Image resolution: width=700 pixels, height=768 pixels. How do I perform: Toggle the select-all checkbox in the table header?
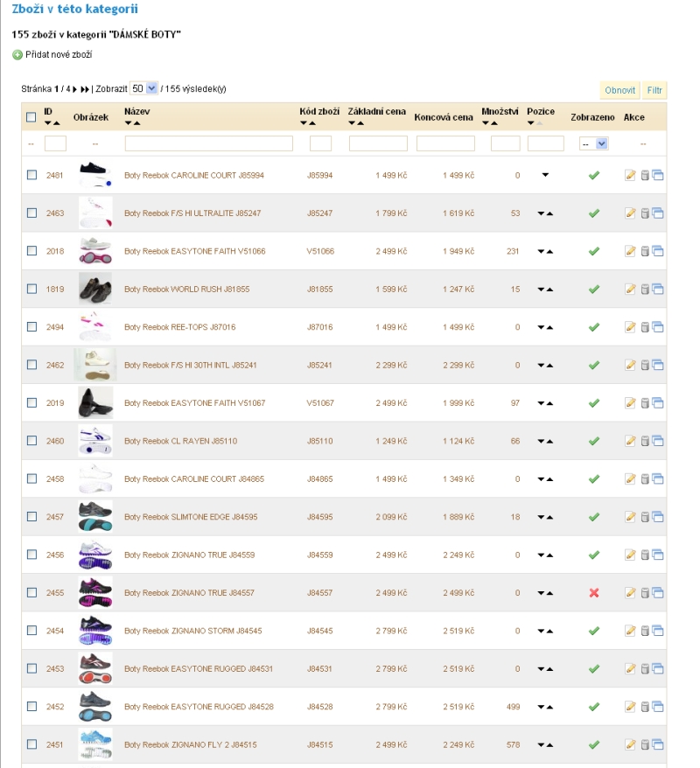[x=31, y=117]
